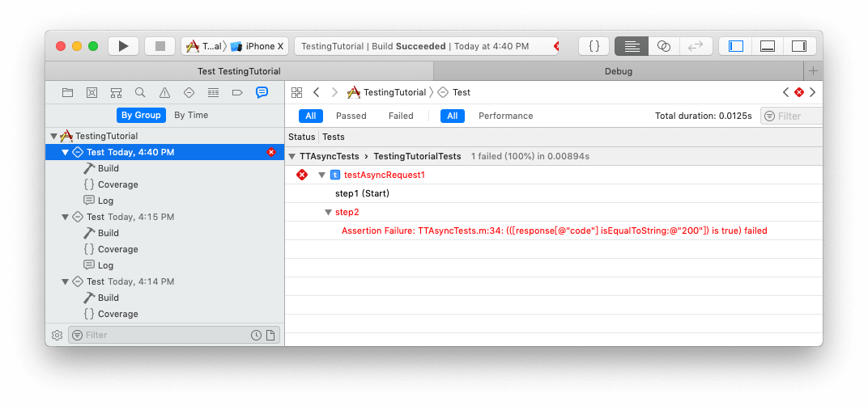Select Test Today, 4:14 PM report
Screen dimensions: 868x406
pyautogui.click(x=165, y=281)
